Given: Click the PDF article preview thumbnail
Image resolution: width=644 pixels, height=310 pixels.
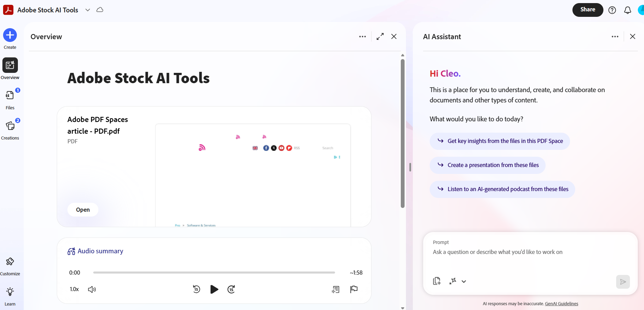Looking at the screenshot, I should pos(253,175).
